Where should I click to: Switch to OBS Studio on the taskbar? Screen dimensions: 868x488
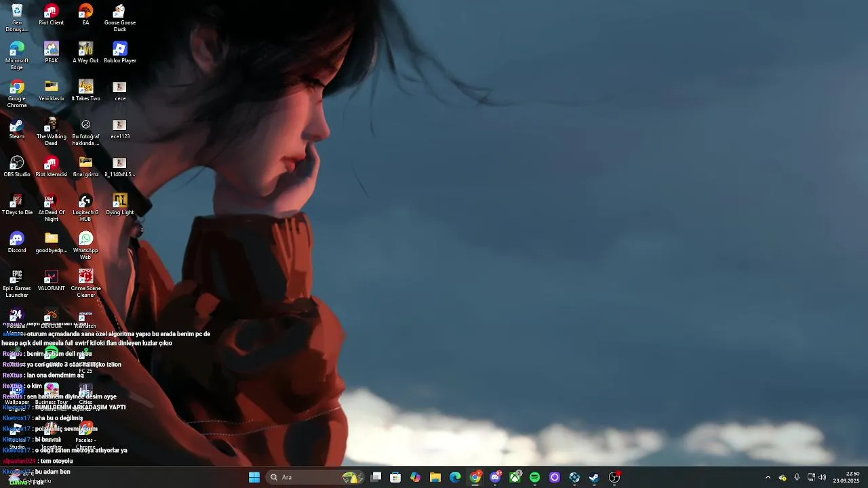[x=614, y=477]
